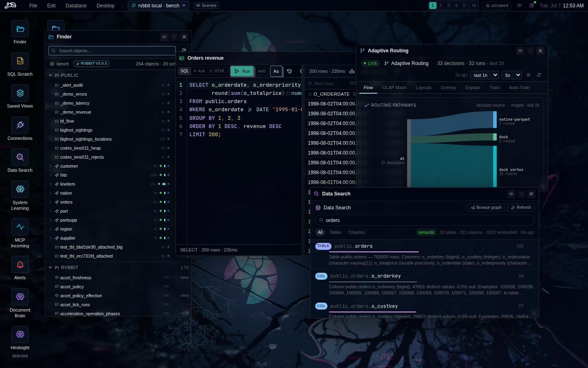
Task: Switch query mode to HTML
Action: pyautogui.click(x=217, y=71)
